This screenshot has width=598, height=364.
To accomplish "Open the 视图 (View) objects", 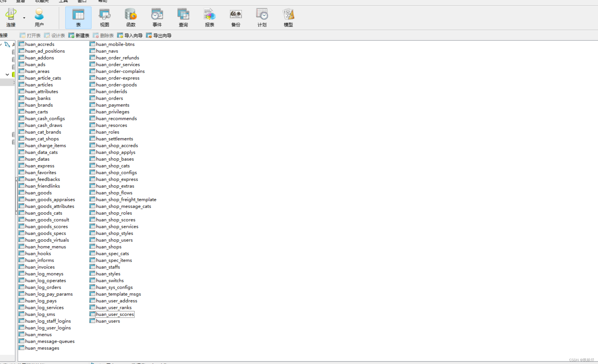I will (104, 17).
